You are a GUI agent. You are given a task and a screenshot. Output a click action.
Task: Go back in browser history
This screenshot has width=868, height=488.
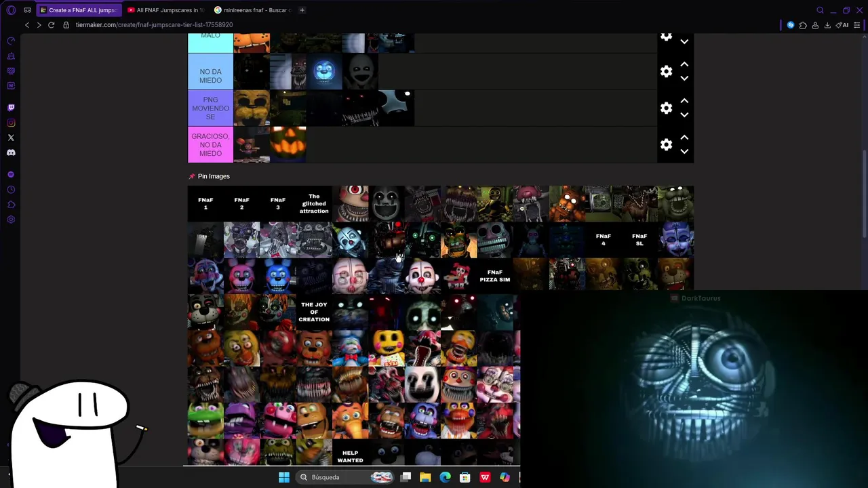27,25
